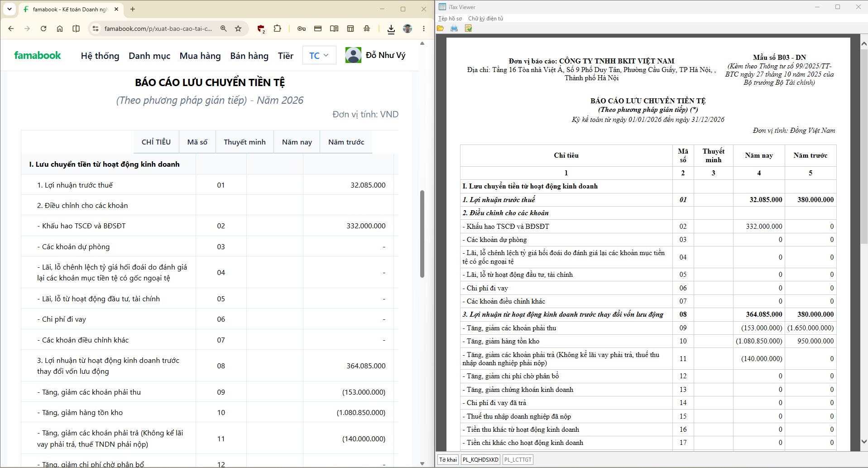The height and width of the screenshot is (468, 868).
Task: Bookmark this page with the star icon
Action: pos(238,29)
